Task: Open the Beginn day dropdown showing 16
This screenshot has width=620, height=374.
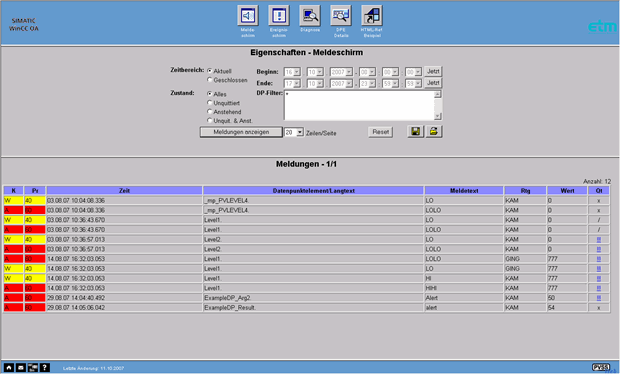Action: pyautogui.click(x=292, y=72)
